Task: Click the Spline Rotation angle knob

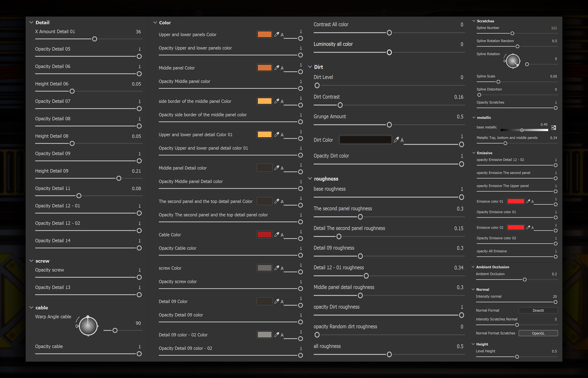Action: tap(513, 61)
